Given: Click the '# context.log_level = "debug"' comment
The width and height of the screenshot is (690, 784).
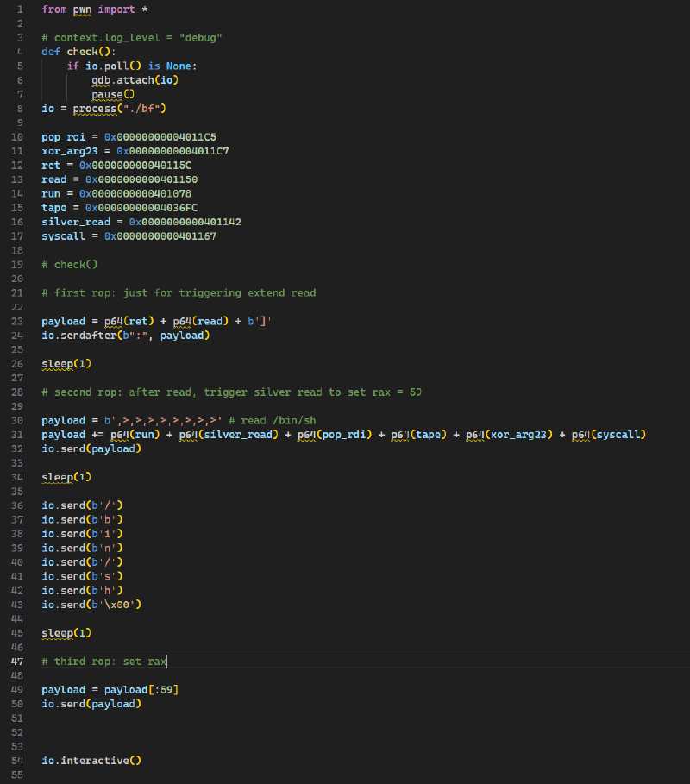Looking at the screenshot, I should coord(131,38).
